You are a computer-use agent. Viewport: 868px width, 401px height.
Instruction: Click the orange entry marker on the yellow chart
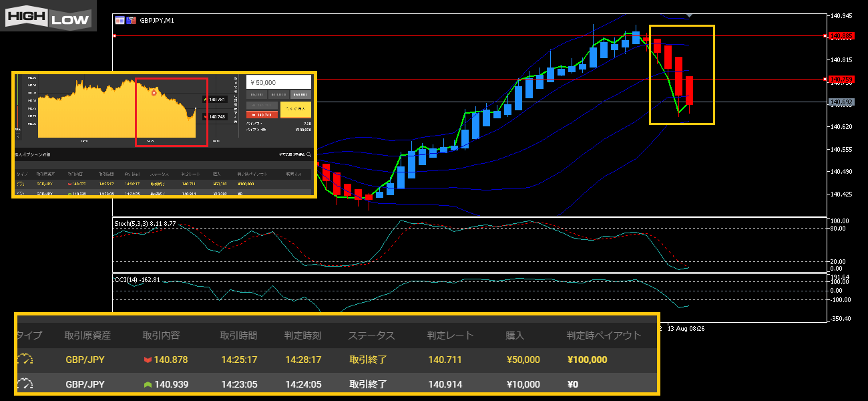click(155, 93)
